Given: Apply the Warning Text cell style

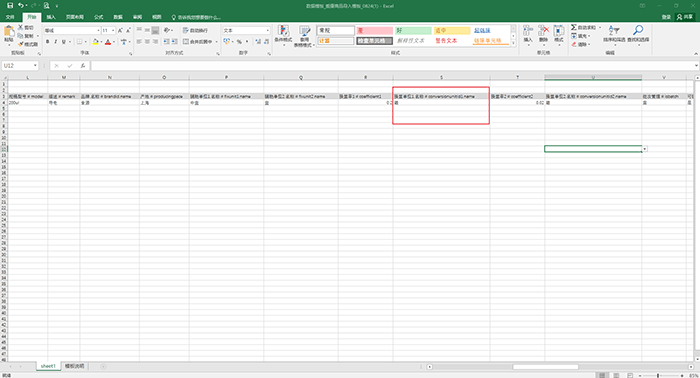Looking at the screenshot, I should pyautogui.click(x=452, y=41).
